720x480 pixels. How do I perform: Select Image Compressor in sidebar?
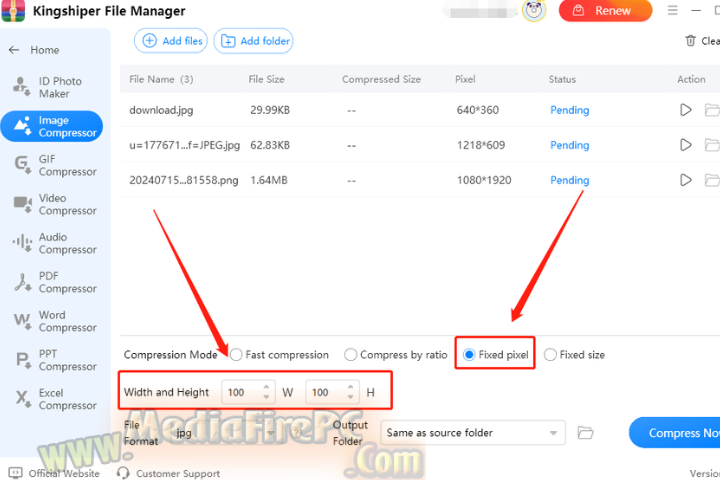(x=52, y=126)
